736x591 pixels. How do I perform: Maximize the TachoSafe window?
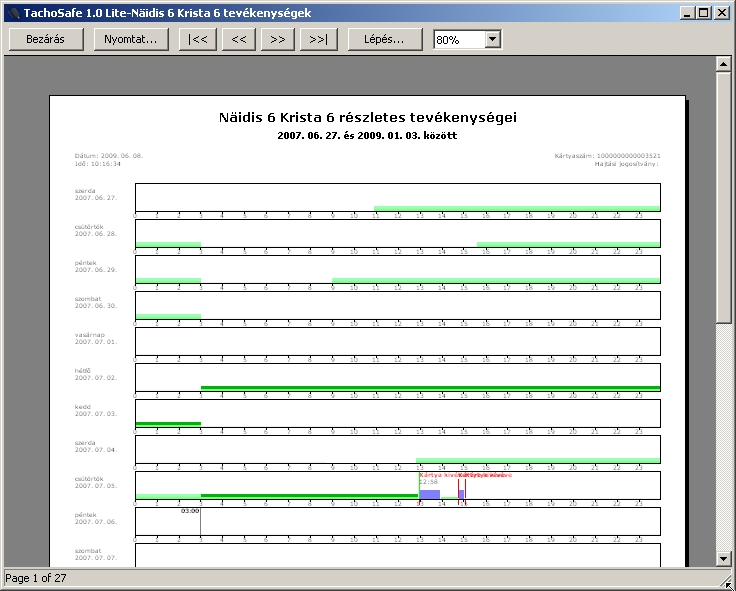tap(704, 13)
